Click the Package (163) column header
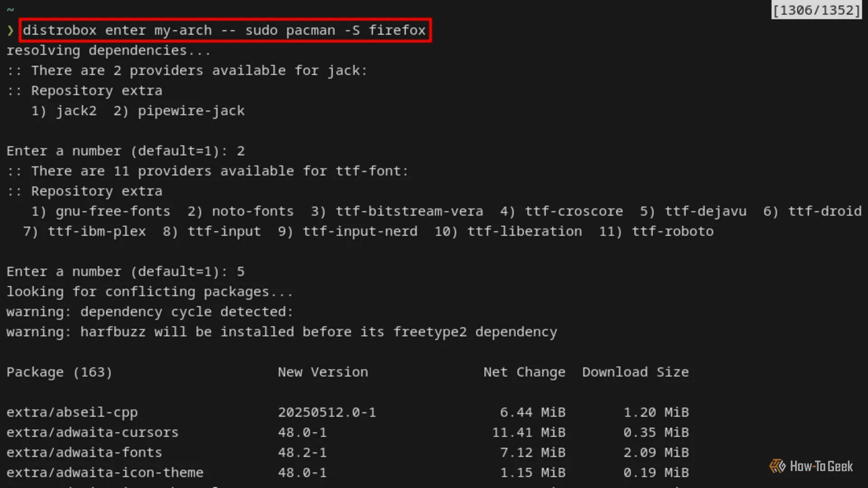Screen dimensions: 868x488 [59, 372]
